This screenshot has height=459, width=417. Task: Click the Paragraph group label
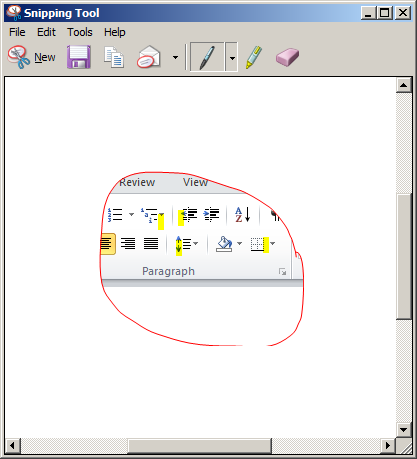point(168,271)
